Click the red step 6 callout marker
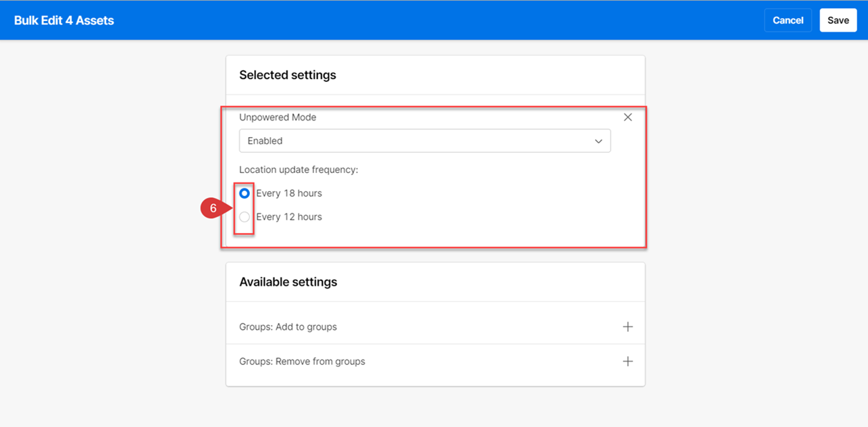This screenshot has height=427, width=868. 213,209
